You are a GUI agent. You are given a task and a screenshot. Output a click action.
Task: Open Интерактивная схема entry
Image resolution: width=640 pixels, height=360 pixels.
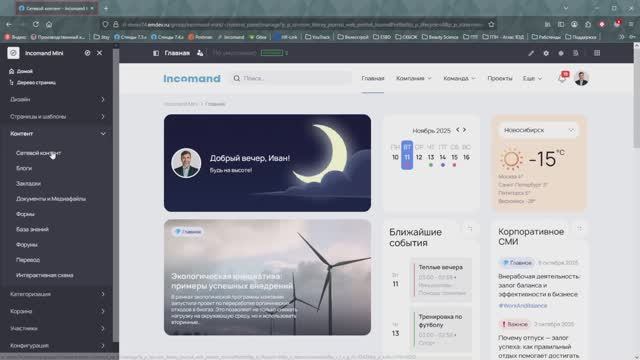coord(45,276)
